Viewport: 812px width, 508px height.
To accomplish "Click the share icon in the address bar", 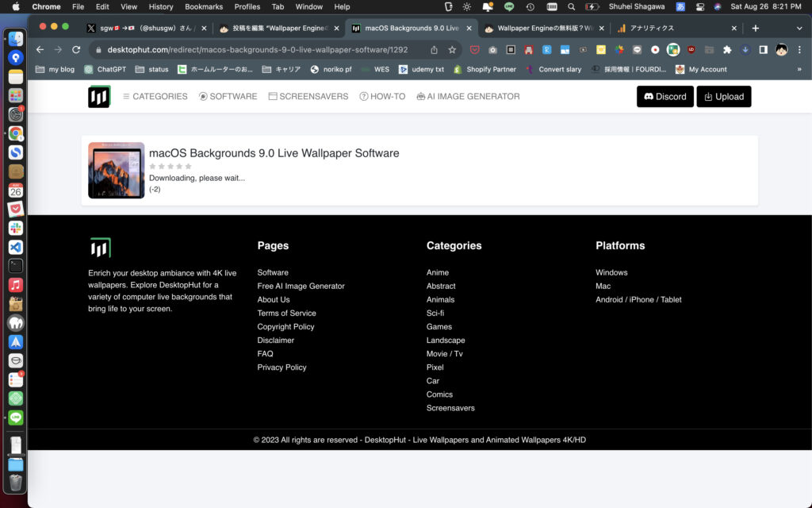I will (x=434, y=50).
